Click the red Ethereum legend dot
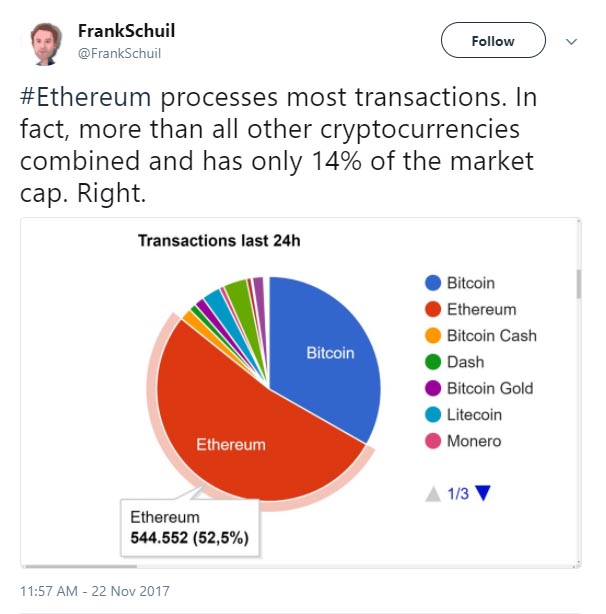Viewport: 606px width, 614px height. coord(433,310)
